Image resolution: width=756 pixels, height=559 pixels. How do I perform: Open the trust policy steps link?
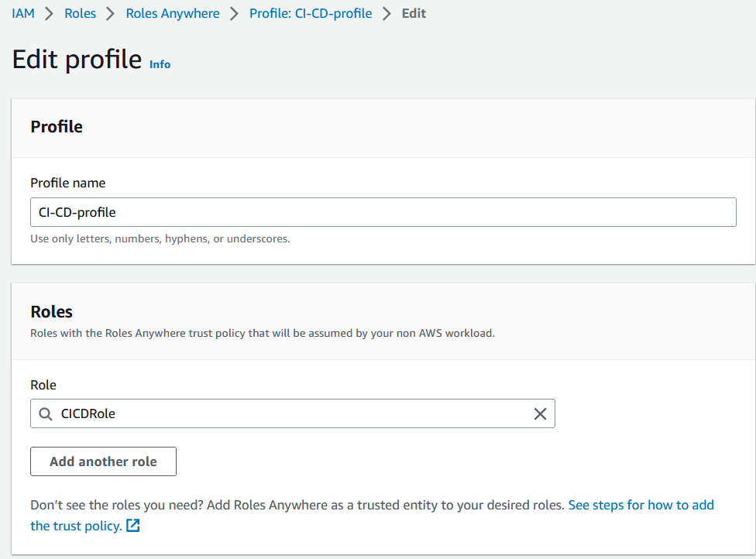(641, 505)
